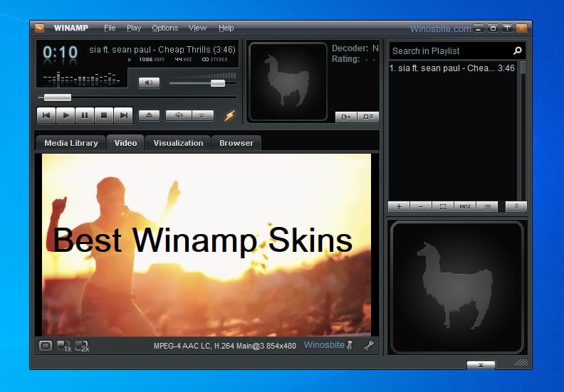The width and height of the screenshot is (564, 392).
Task: Click the orange lightning bolt icon
Action: click(230, 115)
